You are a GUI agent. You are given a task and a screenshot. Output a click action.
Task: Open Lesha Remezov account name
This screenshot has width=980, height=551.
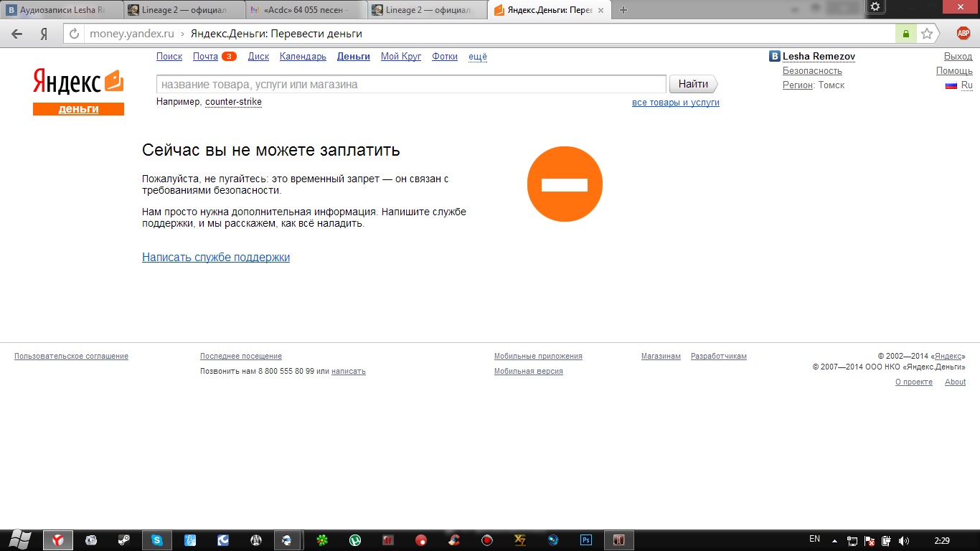819,57
